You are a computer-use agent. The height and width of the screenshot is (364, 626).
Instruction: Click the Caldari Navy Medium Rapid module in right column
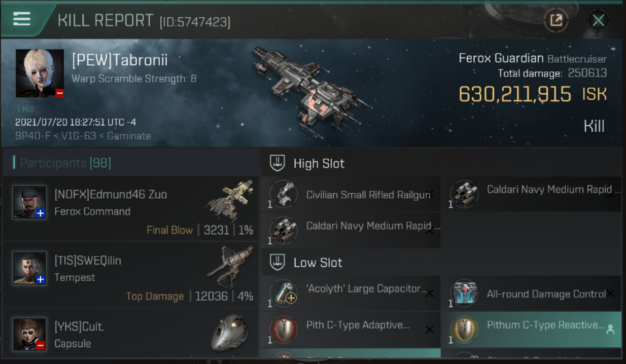532,194
